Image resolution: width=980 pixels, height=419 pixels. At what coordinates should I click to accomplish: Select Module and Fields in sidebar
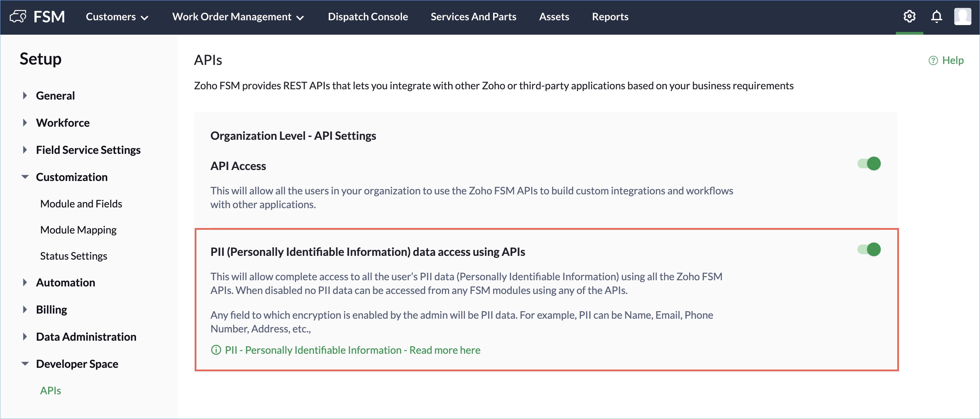81,204
